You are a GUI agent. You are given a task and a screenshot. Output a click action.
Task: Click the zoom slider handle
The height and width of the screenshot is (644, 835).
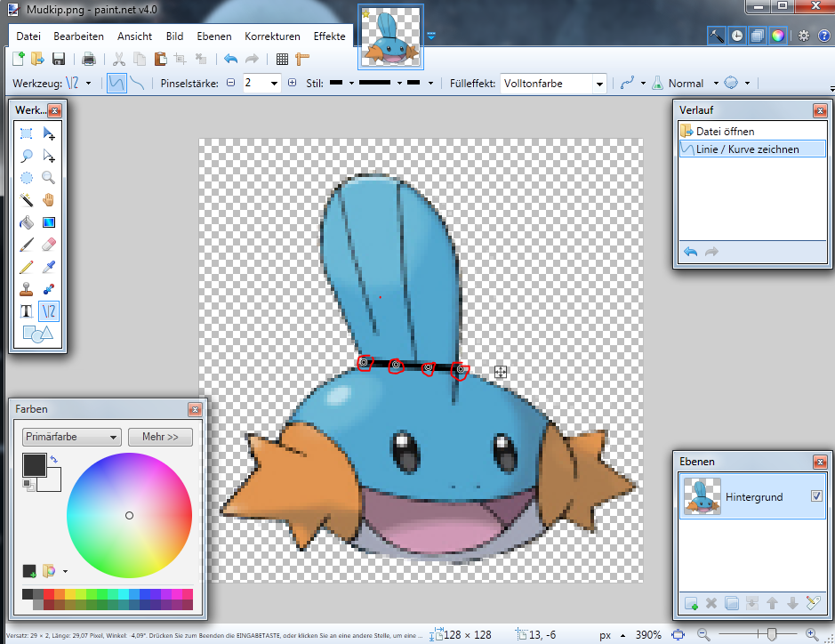772,634
